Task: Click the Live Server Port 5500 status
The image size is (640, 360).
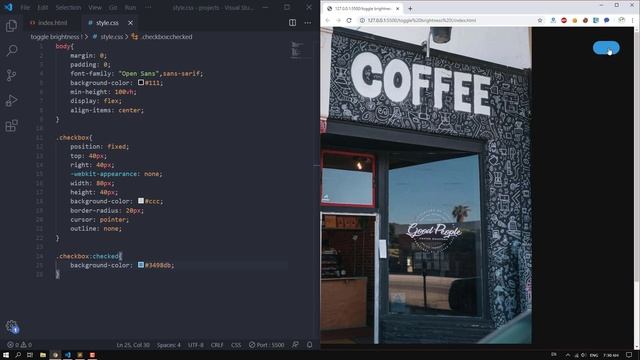Action: [267, 345]
